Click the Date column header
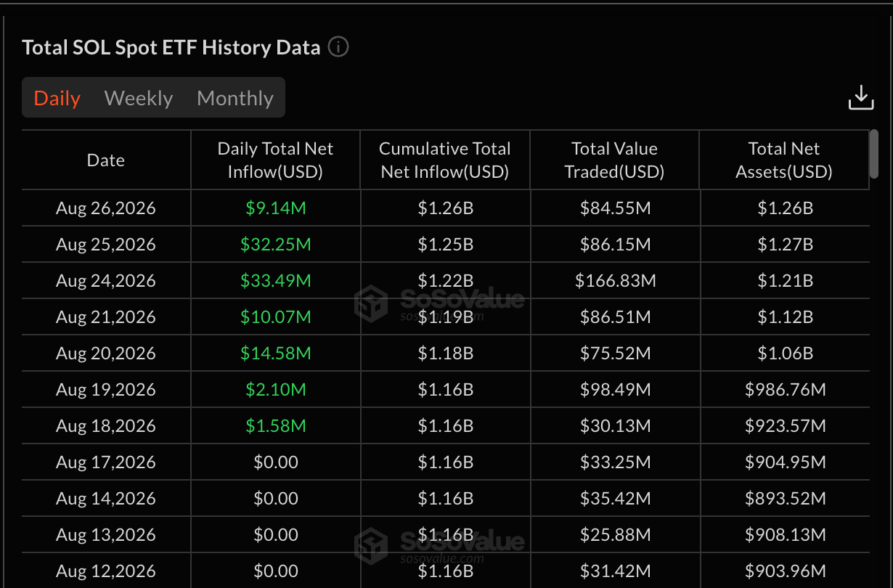Viewport: 893px width, 588px height. (106, 160)
